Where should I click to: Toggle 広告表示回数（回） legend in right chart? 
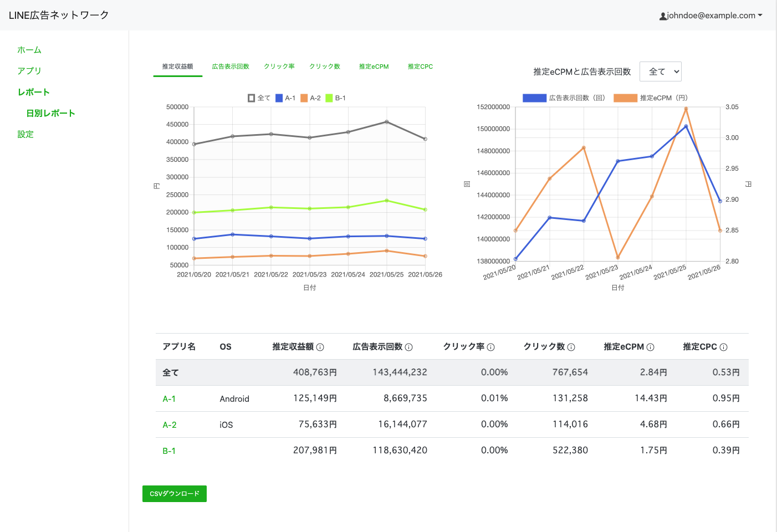[x=564, y=98]
